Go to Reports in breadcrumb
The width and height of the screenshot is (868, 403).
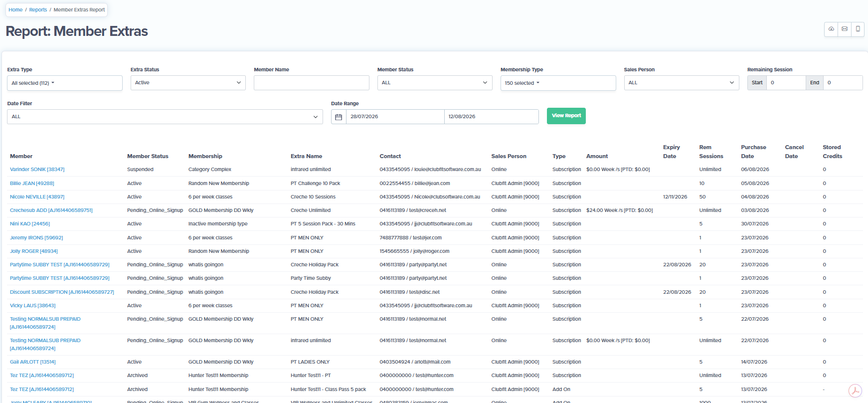coord(38,10)
